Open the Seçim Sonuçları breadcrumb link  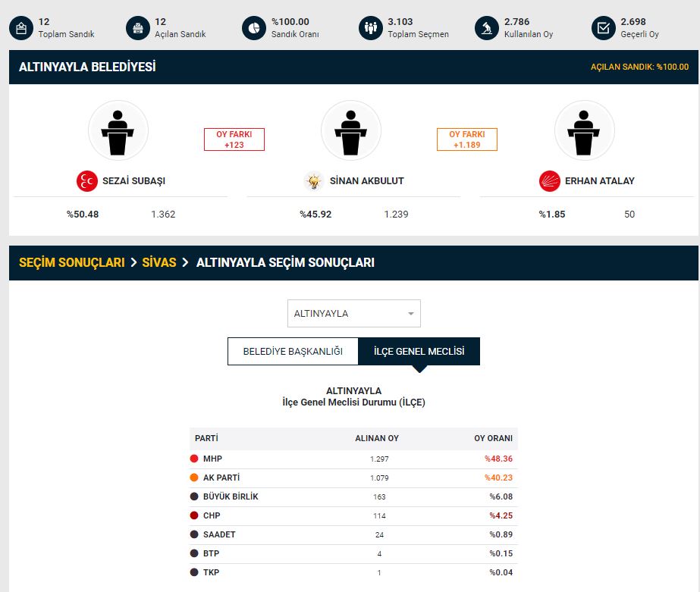pos(71,263)
